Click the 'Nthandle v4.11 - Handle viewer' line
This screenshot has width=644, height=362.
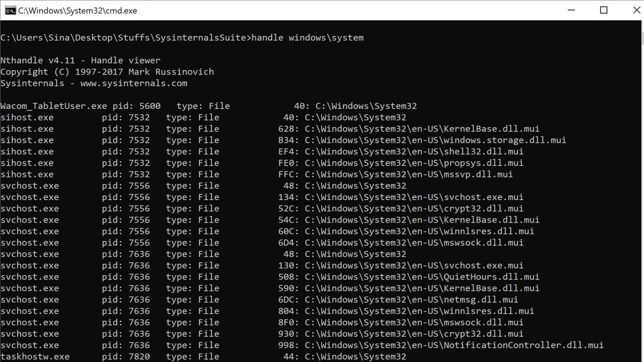[80, 61]
